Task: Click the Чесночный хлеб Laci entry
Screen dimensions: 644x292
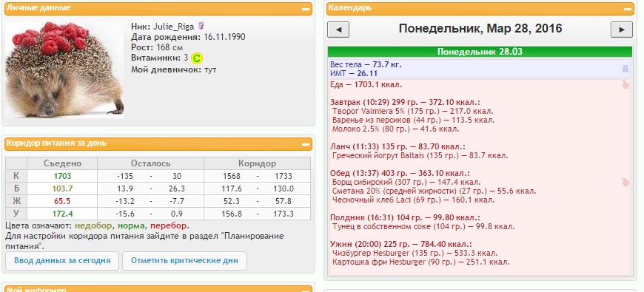Action: coord(413,200)
